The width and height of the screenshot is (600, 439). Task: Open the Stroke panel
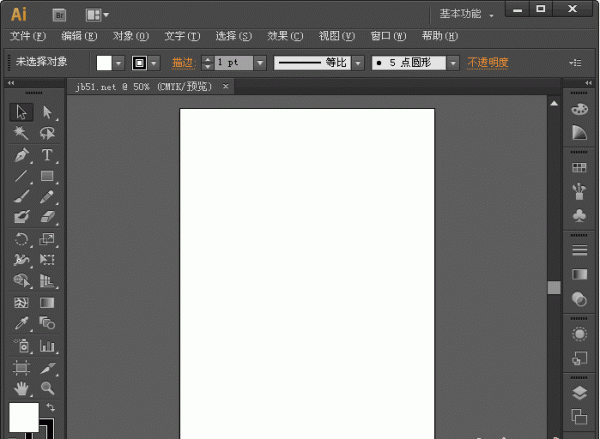click(579, 250)
